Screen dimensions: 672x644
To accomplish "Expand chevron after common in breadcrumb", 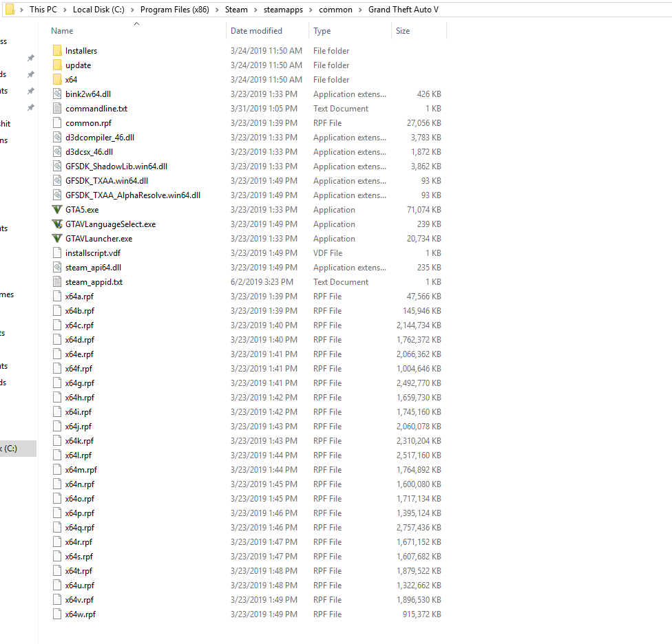I will [x=360, y=10].
